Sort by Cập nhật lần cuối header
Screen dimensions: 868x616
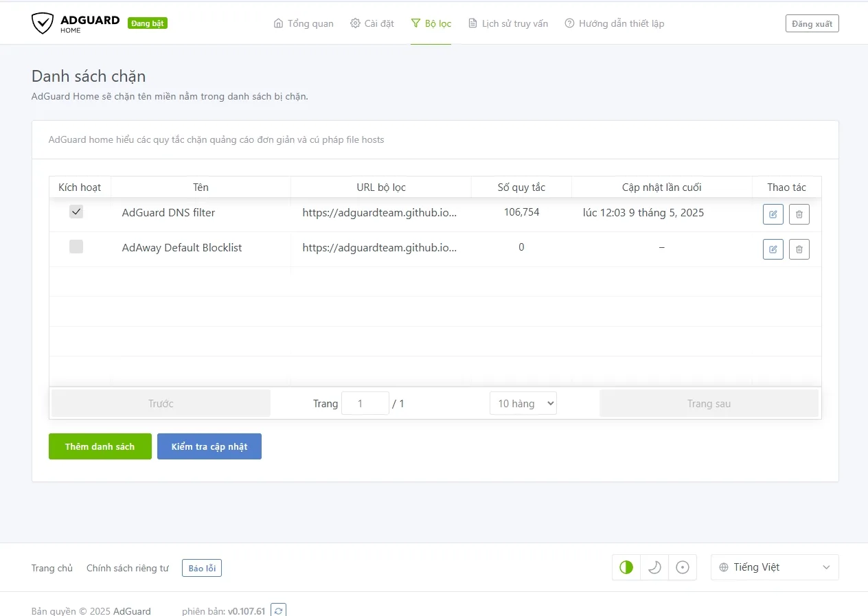pos(661,187)
